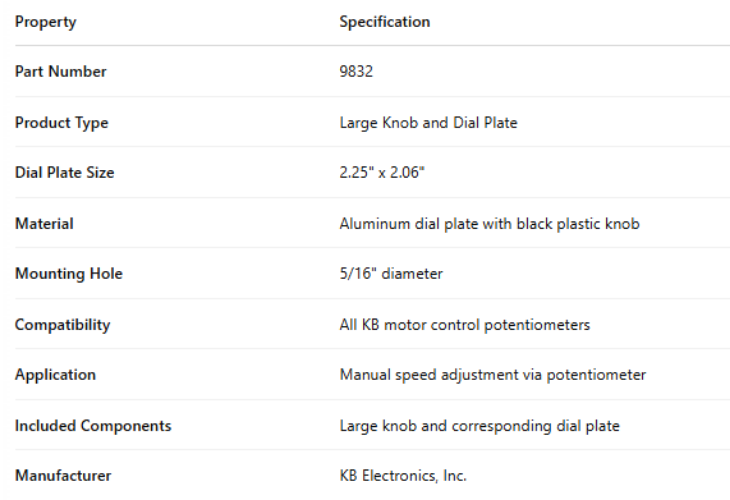Select the Aluminum dial plate material description
This screenshot has height=500, width=730.
click(489, 224)
